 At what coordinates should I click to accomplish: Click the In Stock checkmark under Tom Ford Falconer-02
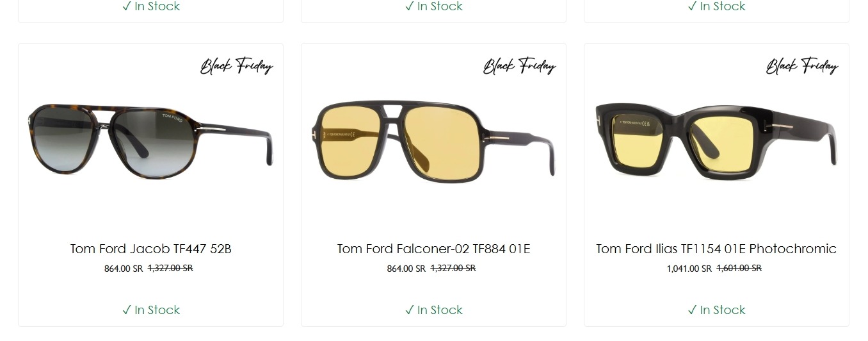click(x=410, y=310)
